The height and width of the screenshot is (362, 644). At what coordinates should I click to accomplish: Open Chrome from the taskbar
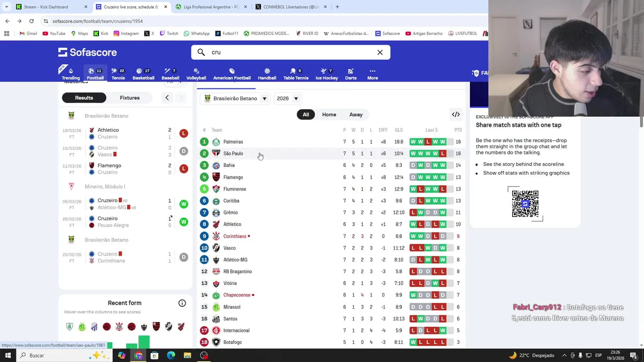138,355
